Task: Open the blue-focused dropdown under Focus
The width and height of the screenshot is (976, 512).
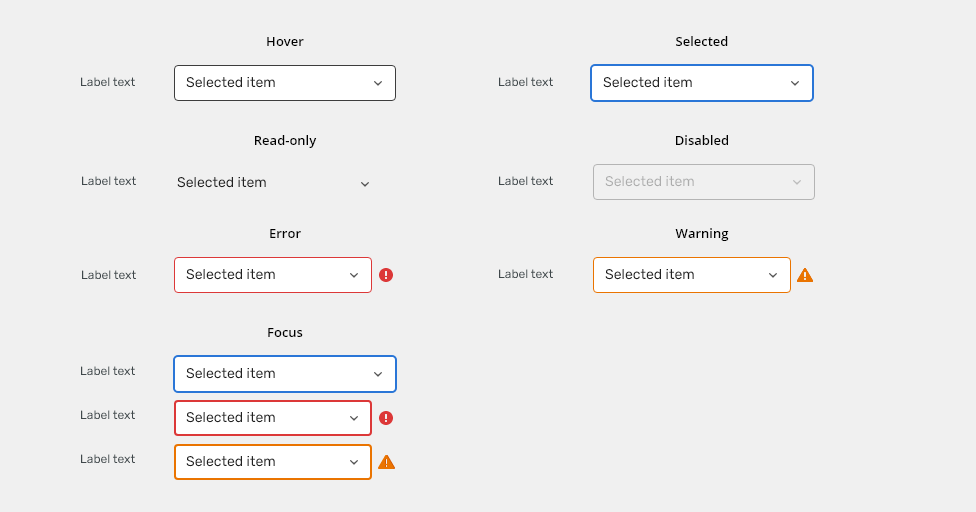Action: [285, 374]
